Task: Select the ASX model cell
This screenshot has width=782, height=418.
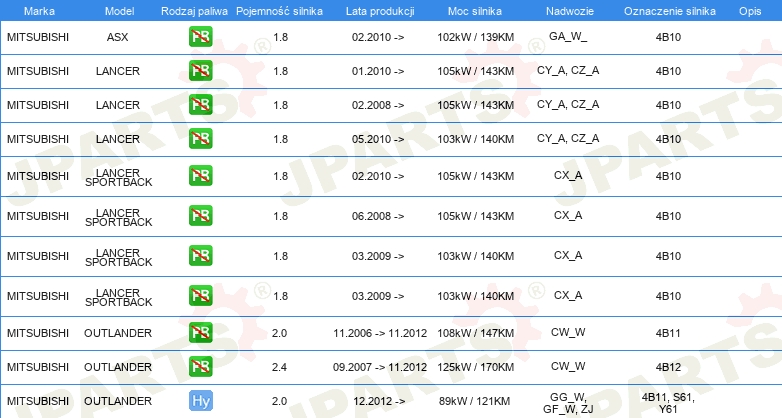Action: coord(118,37)
